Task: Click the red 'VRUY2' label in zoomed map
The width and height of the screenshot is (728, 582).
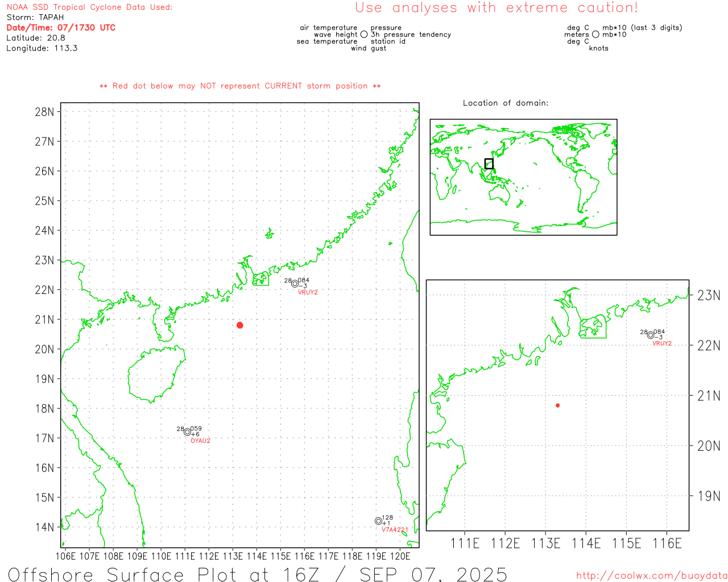Action: [662, 344]
